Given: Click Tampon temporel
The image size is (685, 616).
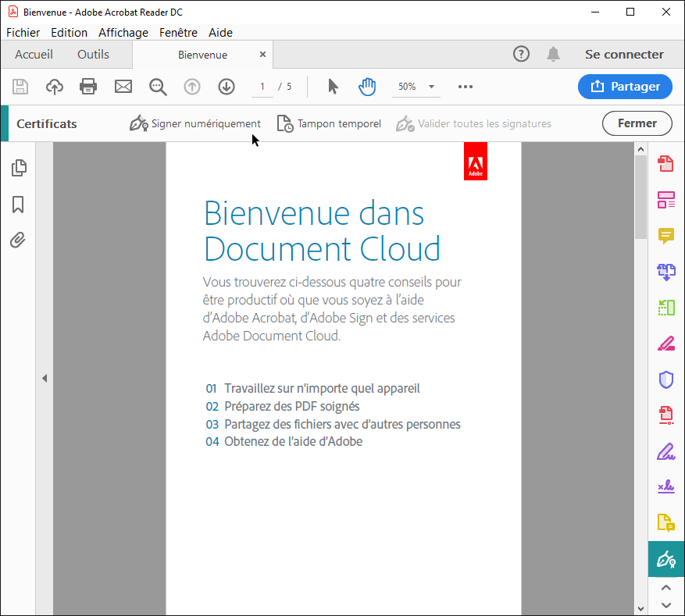Looking at the screenshot, I should tap(329, 123).
